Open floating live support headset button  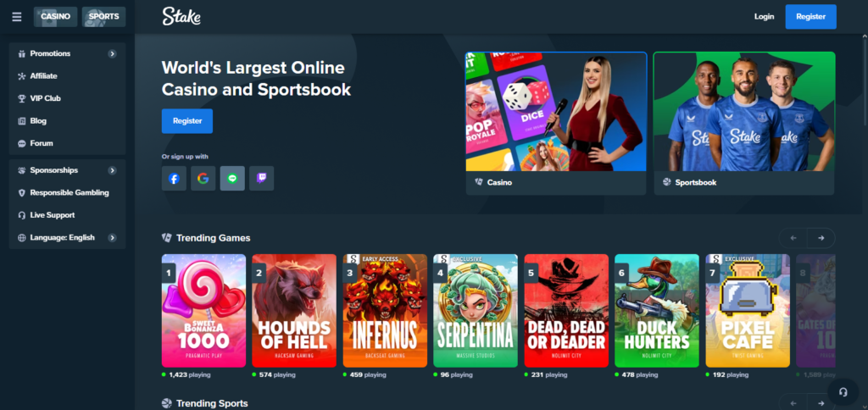coord(843,391)
